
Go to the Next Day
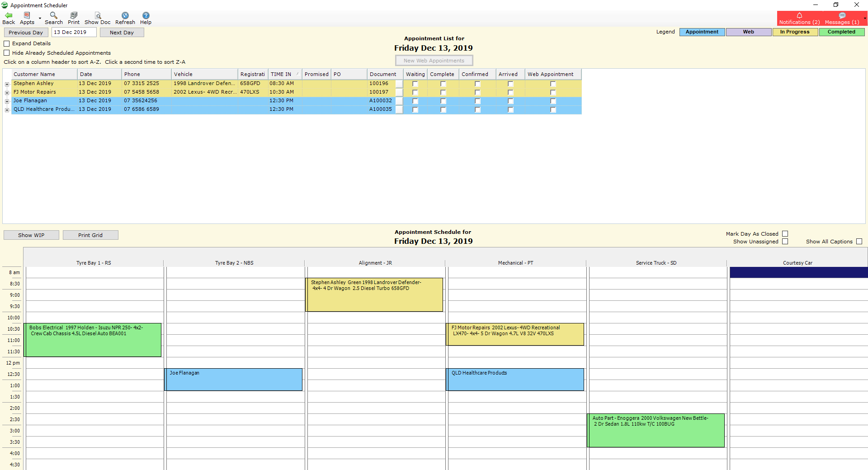(x=122, y=32)
